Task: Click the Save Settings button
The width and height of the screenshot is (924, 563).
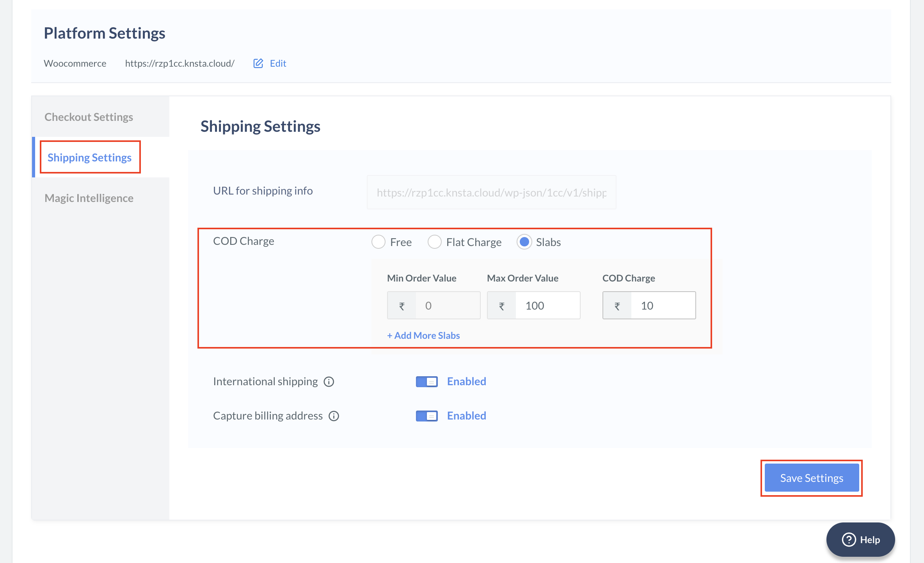Action: tap(811, 478)
